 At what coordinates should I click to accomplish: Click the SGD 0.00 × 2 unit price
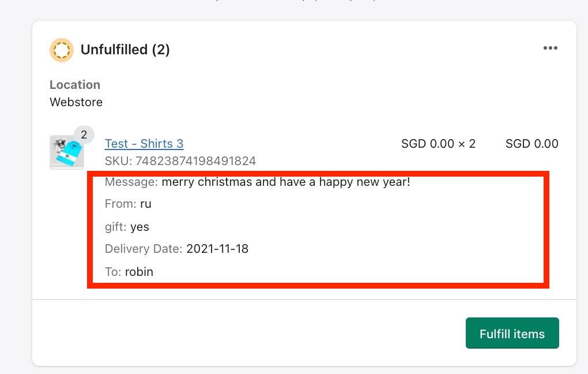tap(438, 144)
